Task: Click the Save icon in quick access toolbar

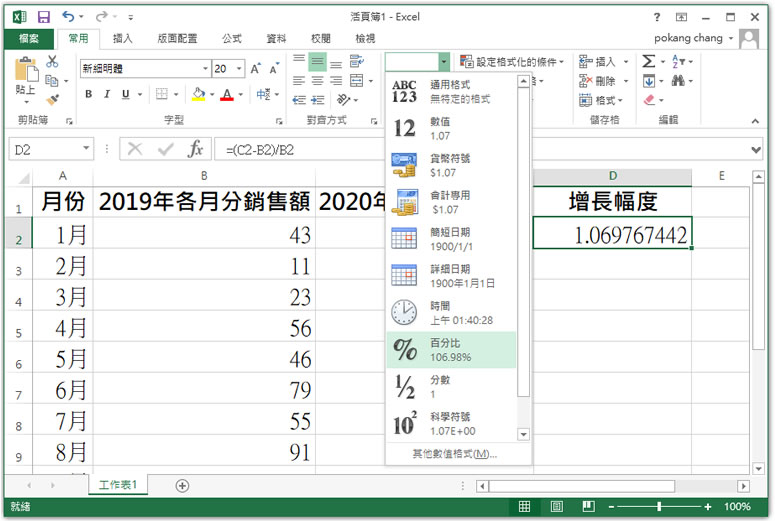Action: [44, 17]
